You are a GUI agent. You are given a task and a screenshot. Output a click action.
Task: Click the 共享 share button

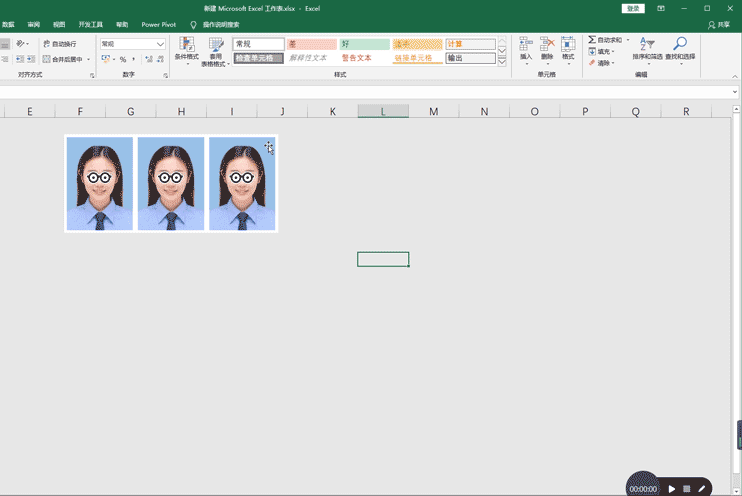(x=718, y=24)
